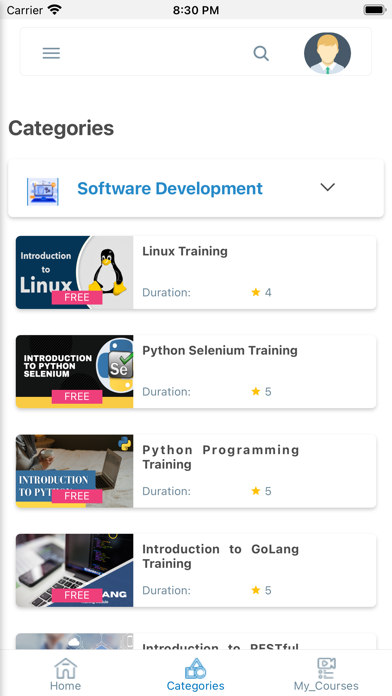The image size is (392, 696).
Task: Open the hamburger menu icon
Action: [x=51, y=53]
